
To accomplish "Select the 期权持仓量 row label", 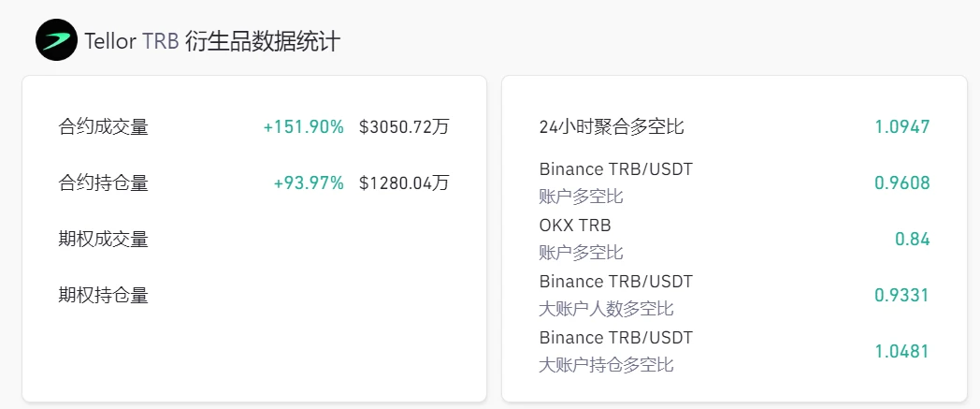I will pyautogui.click(x=103, y=295).
